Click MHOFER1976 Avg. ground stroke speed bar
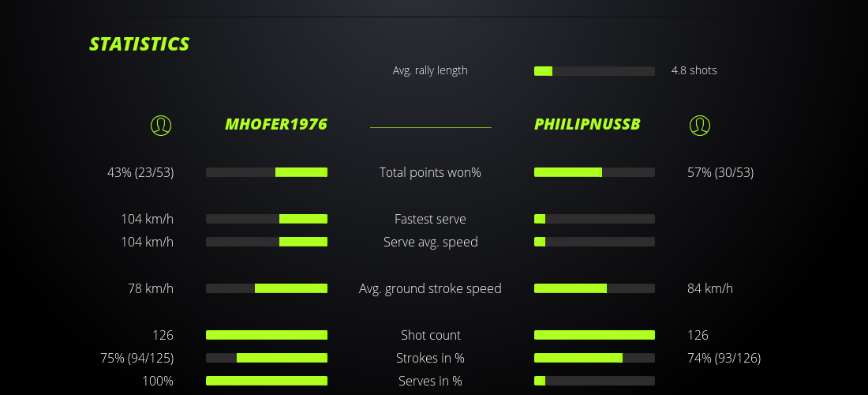 (x=267, y=288)
